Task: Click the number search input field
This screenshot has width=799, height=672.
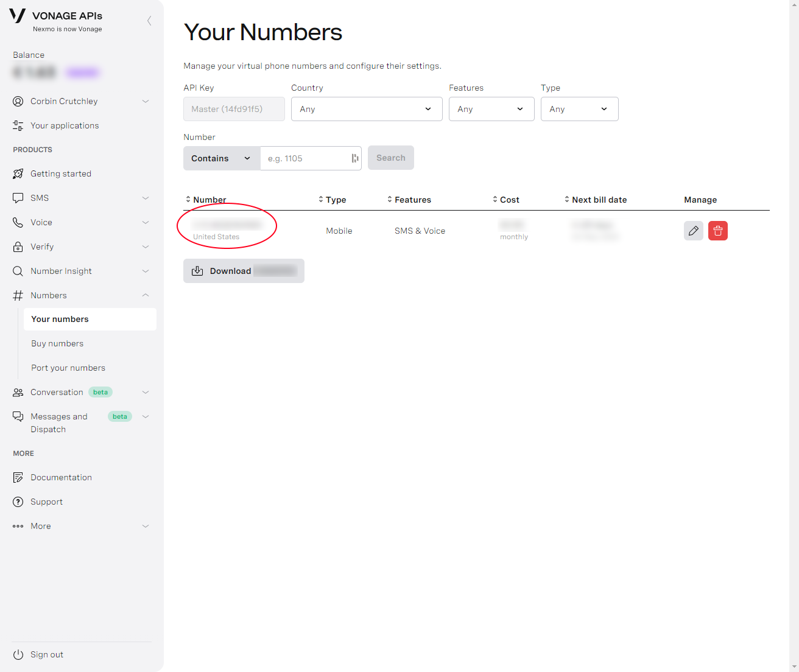Action: click(x=311, y=158)
